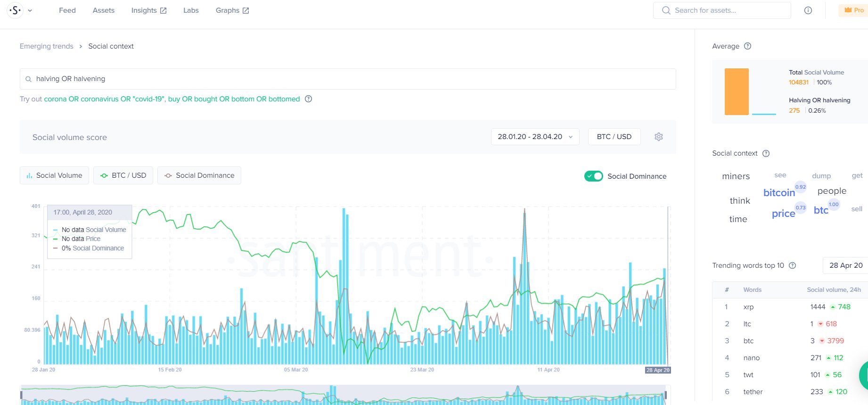Try the corona OR coronavirus suggestion link
Image resolution: width=868 pixels, height=405 pixels.
(104, 99)
